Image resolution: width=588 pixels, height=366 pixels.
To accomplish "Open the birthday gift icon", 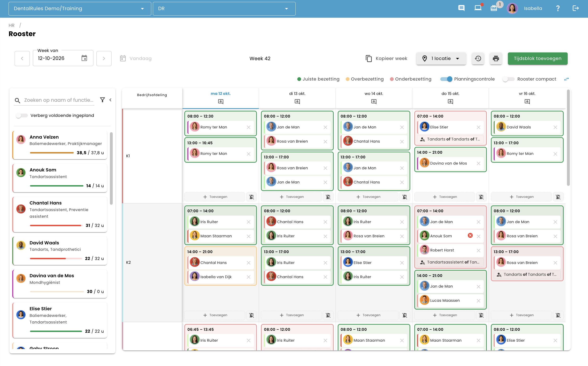I will [x=494, y=8].
